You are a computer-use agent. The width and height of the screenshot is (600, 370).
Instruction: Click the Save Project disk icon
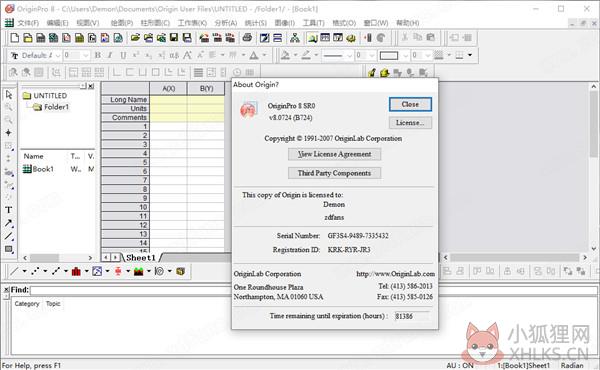click(x=174, y=37)
